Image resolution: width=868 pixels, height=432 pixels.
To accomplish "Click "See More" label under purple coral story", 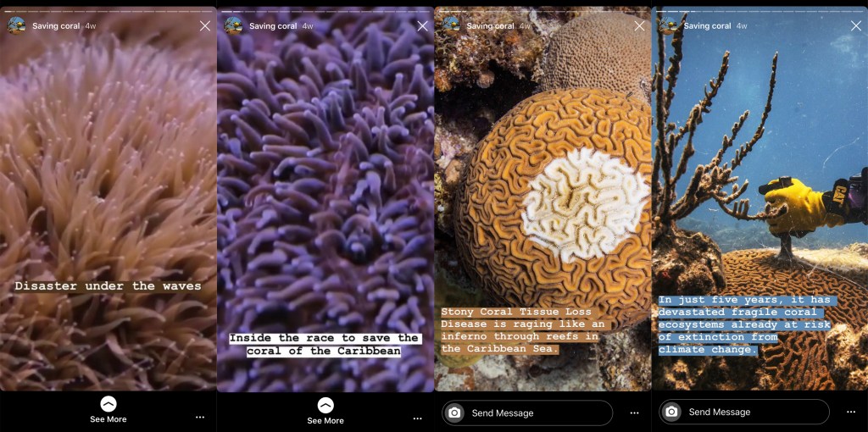I will coord(325,421).
